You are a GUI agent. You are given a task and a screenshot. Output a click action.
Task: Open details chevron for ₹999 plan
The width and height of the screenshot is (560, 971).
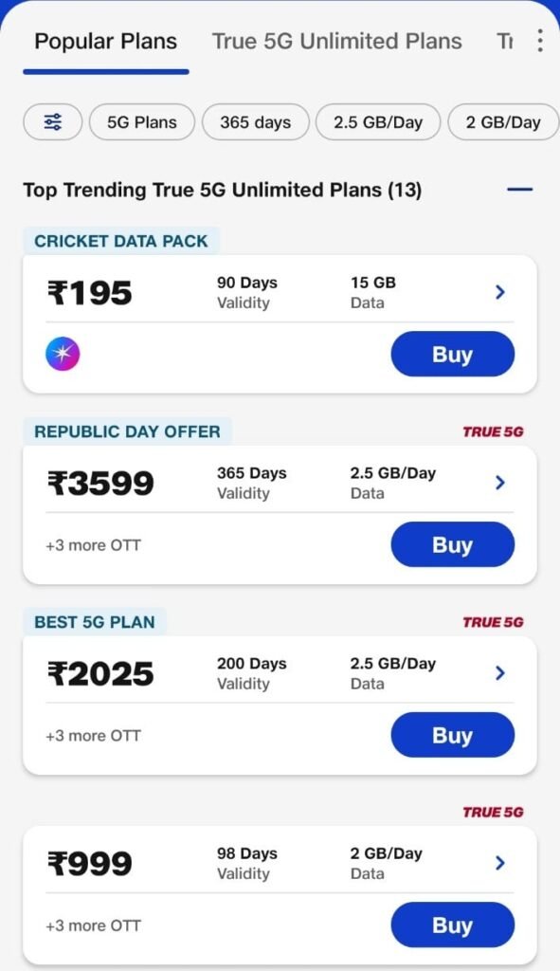pyautogui.click(x=500, y=863)
